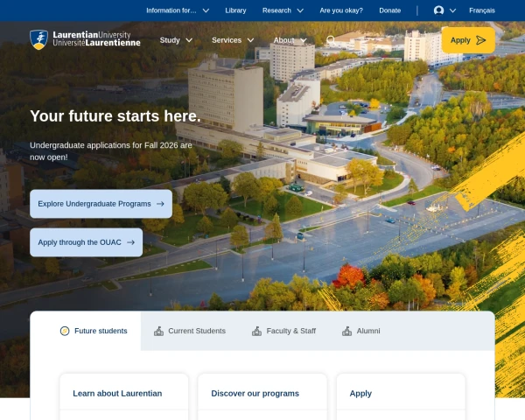Click the paper plane icon on Apply
525x420 pixels.
coord(480,40)
